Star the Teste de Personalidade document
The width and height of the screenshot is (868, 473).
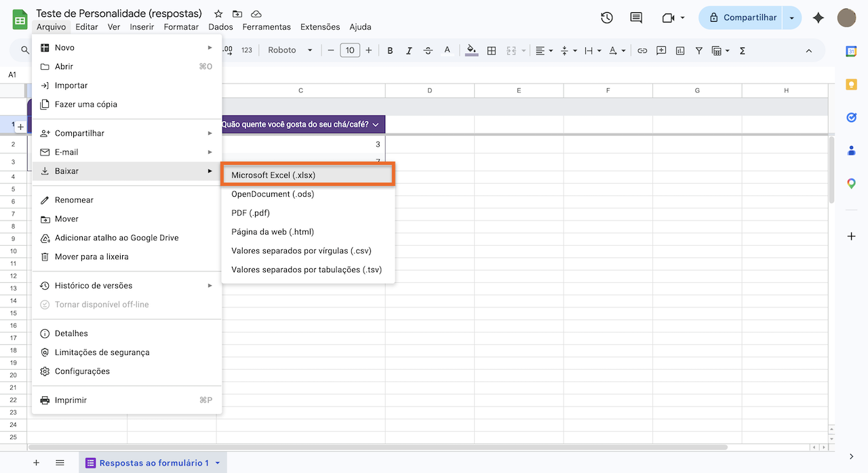(218, 14)
